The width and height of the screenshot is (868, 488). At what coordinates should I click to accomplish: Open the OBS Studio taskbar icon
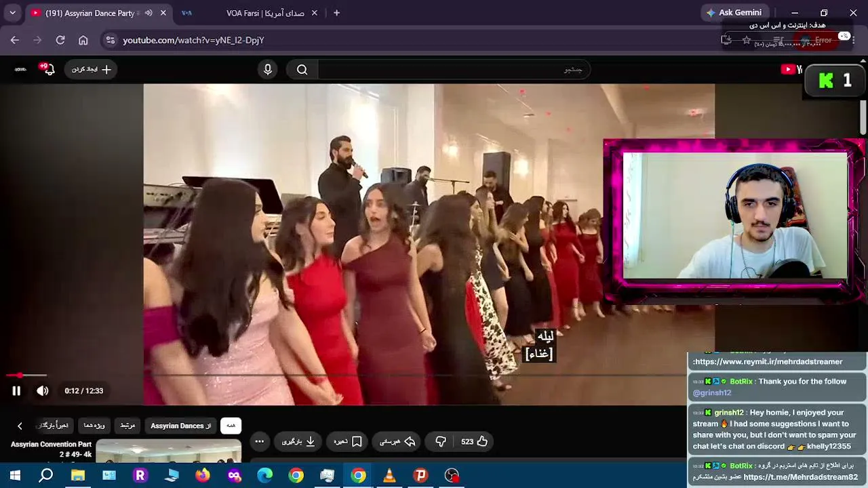(452, 475)
